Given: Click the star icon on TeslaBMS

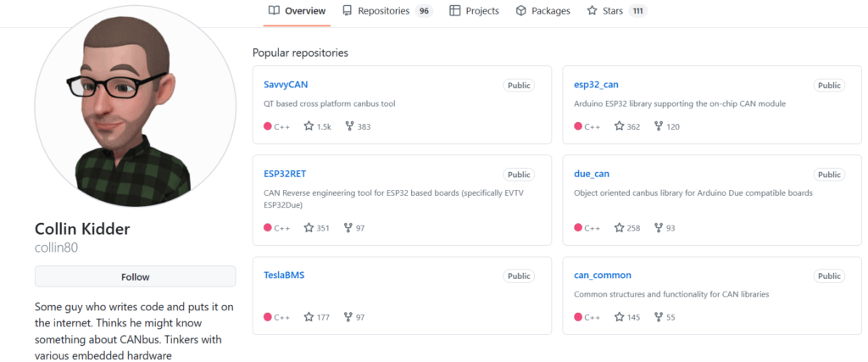Looking at the screenshot, I should 309,317.
